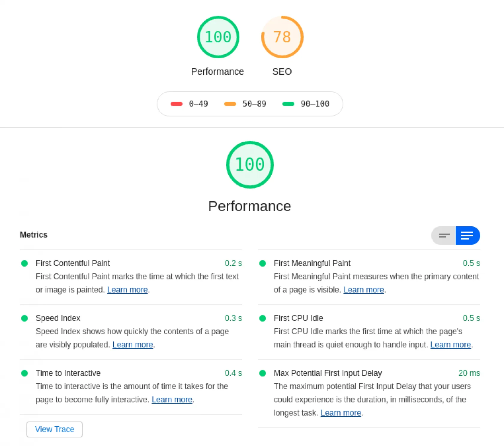Image resolution: width=504 pixels, height=446 pixels.
Task: Click the green dot beside First CPU Idle
Action: [262, 318]
